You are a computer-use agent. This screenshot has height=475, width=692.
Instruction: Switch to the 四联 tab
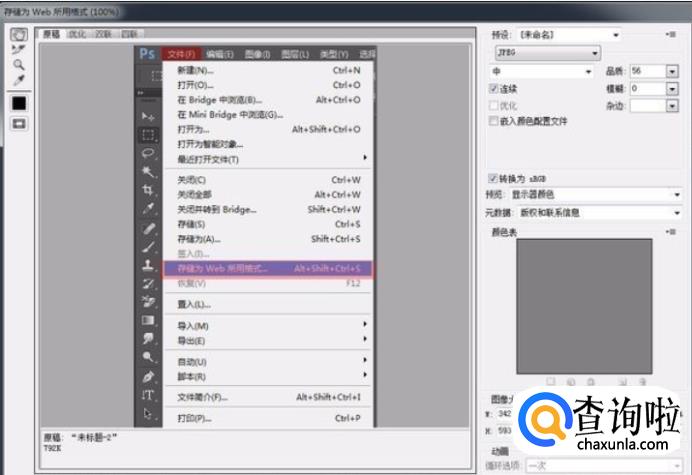[x=129, y=34]
